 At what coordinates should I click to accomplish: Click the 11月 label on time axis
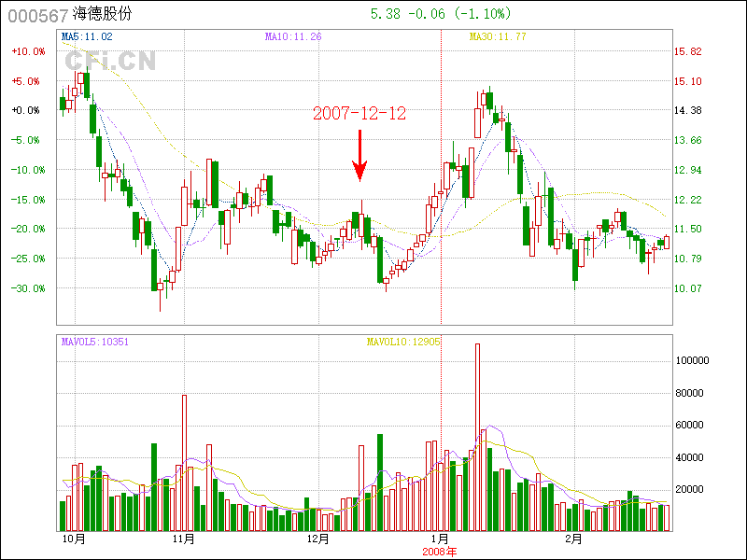tap(184, 539)
